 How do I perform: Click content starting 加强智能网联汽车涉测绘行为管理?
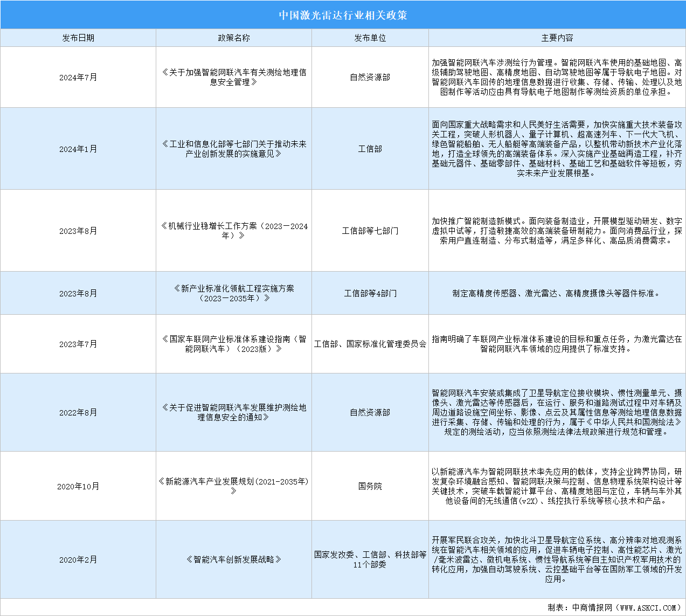pyautogui.click(x=557, y=77)
